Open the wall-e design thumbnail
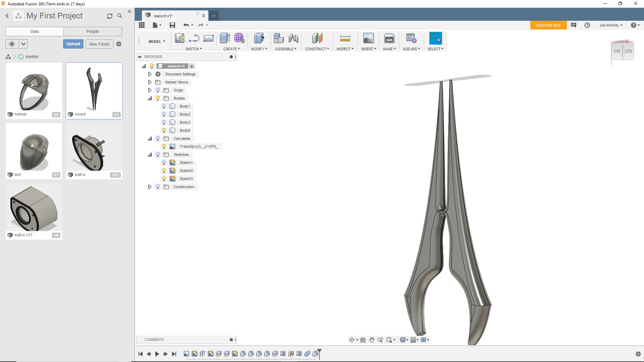 (94, 151)
